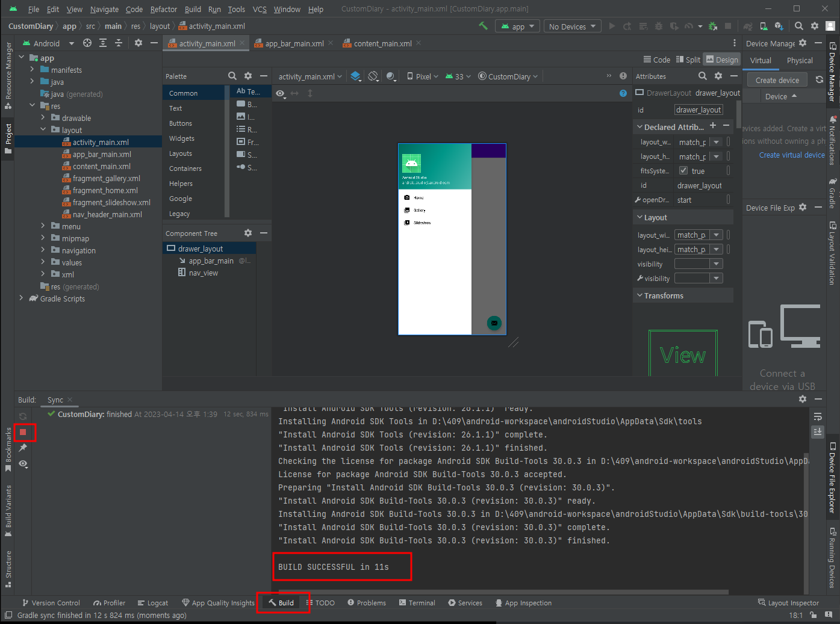Click Collapse All in the Project panel
The width and height of the screenshot is (840, 624).
119,43
